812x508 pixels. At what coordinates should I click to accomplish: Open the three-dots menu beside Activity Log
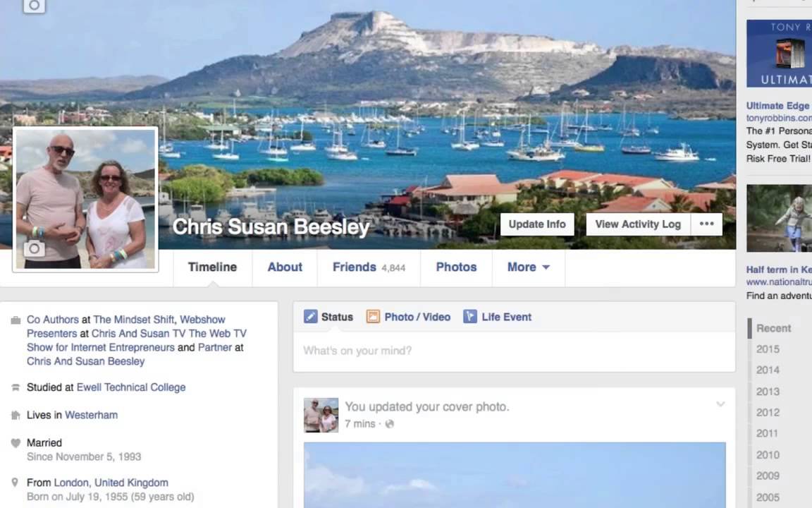[x=706, y=224]
